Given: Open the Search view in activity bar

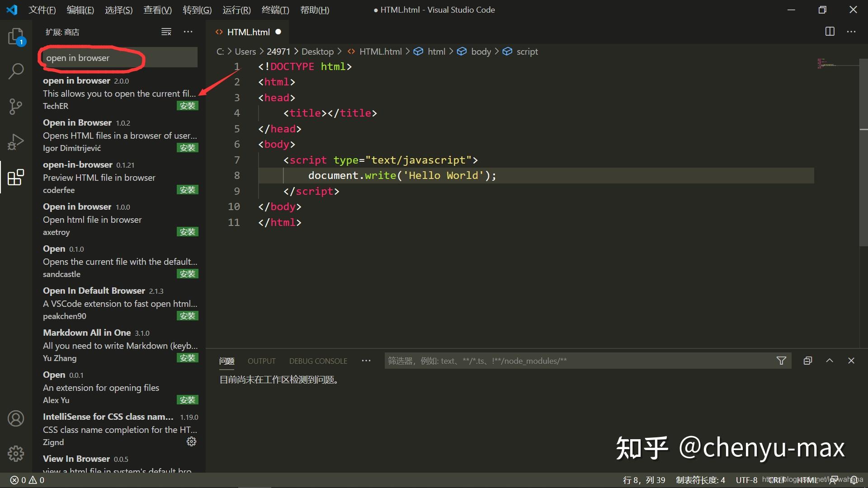Looking at the screenshot, I should [x=16, y=71].
